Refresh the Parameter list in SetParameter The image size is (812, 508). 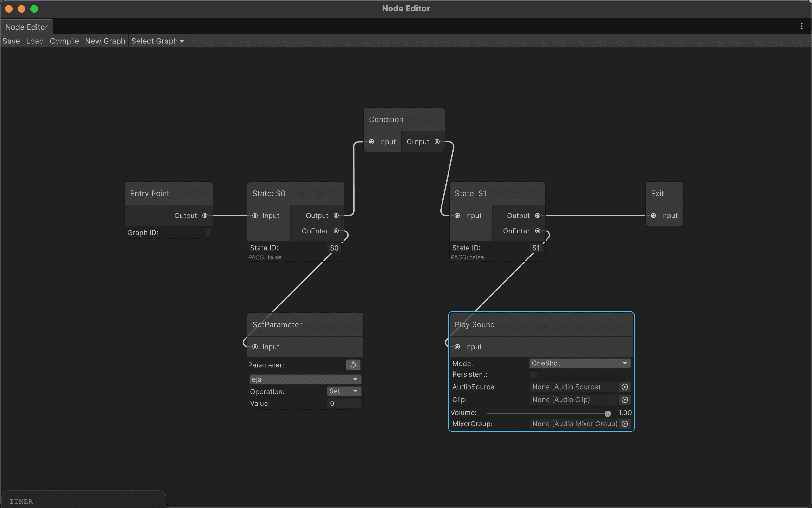click(353, 365)
